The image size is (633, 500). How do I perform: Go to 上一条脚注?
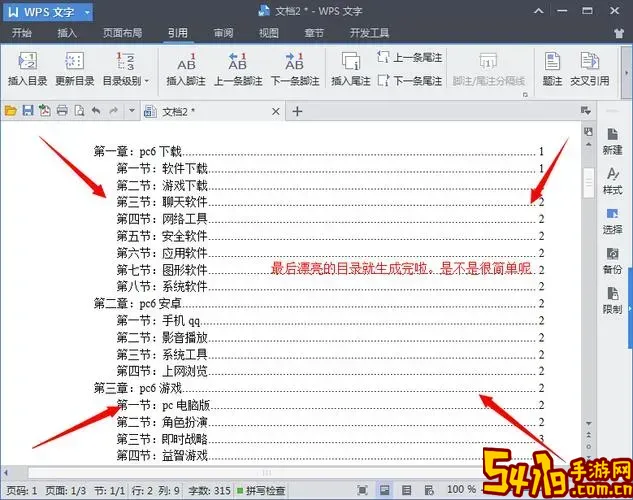pyautogui.click(x=238, y=69)
